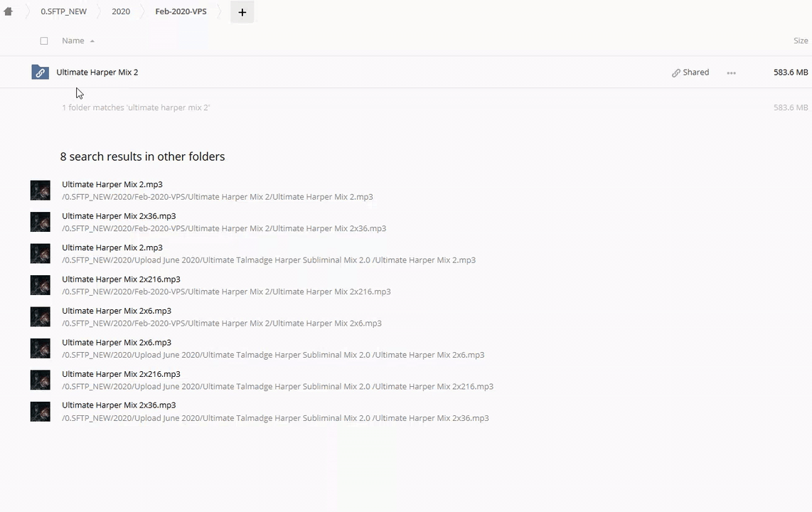Navigate to 0.SFTP_NEW breadcrumb
Image resolution: width=812 pixels, height=512 pixels.
coord(63,12)
